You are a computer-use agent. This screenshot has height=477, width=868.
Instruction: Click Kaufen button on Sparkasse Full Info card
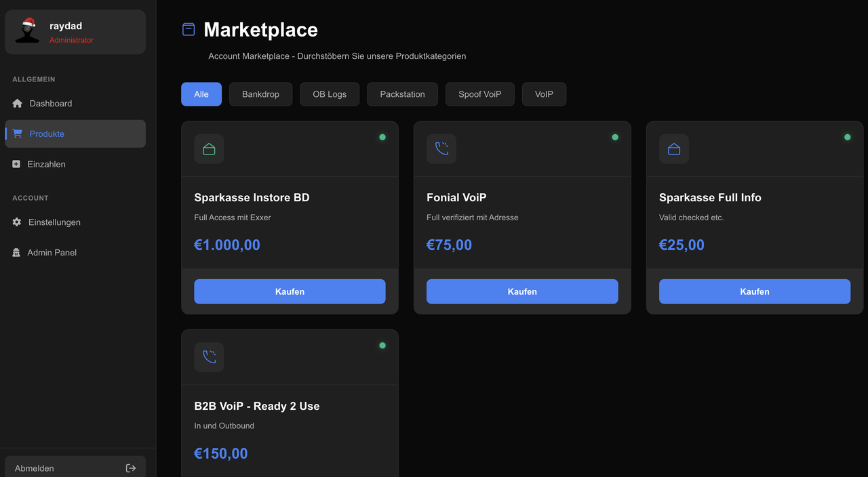[755, 291]
